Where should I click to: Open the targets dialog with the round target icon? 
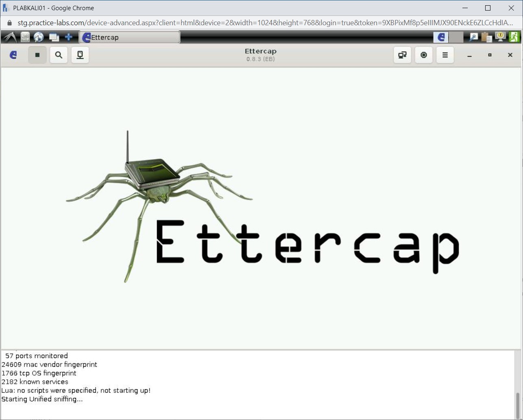pos(423,55)
